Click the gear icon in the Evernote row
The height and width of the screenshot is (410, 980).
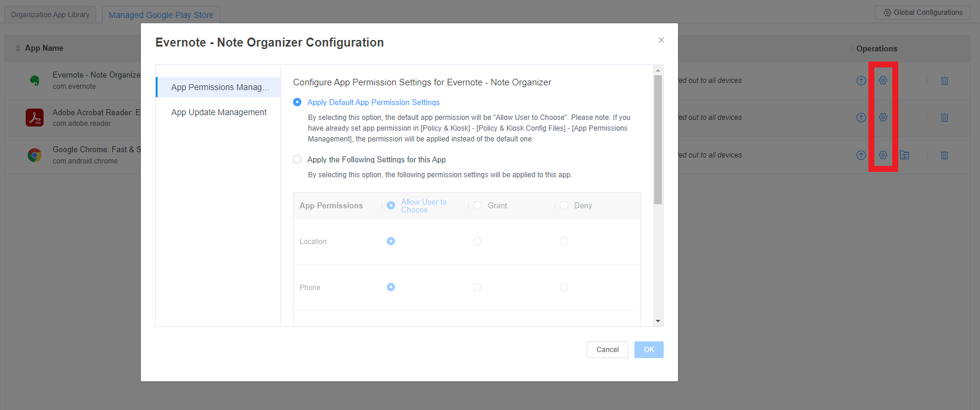pos(883,81)
